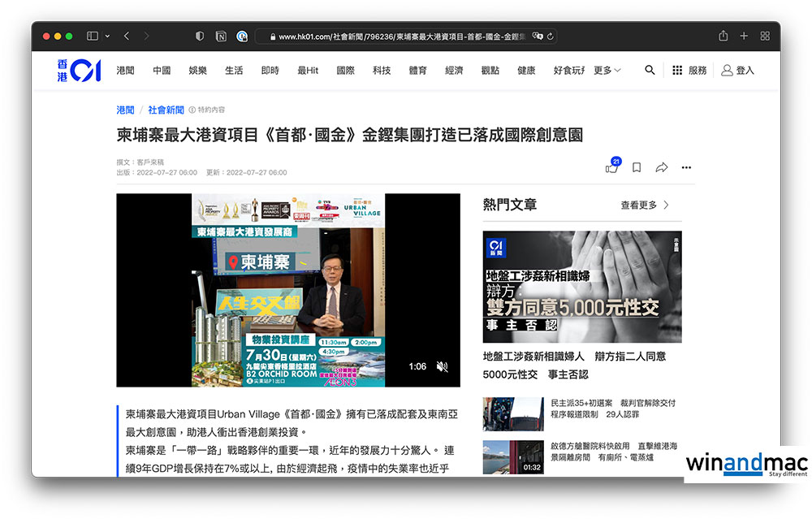Viewport: 812px width, 519px height.
Task: Go to the 科技 section
Action: (x=382, y=71)
